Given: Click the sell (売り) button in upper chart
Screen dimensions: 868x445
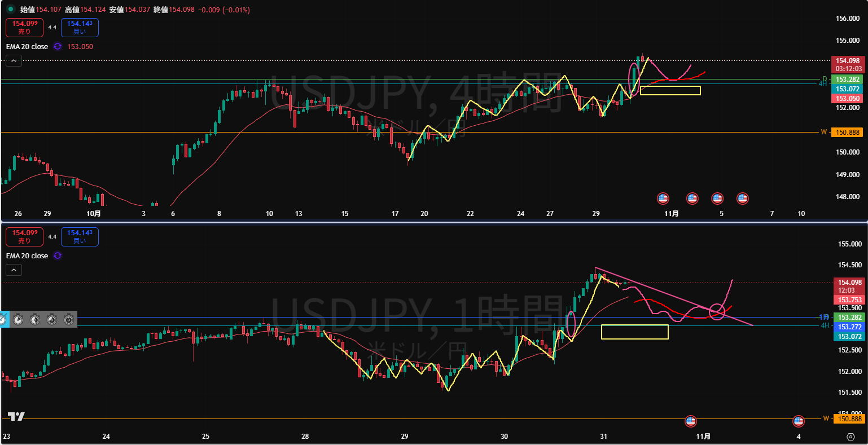Looking at the screenshot, I should 24,27.
